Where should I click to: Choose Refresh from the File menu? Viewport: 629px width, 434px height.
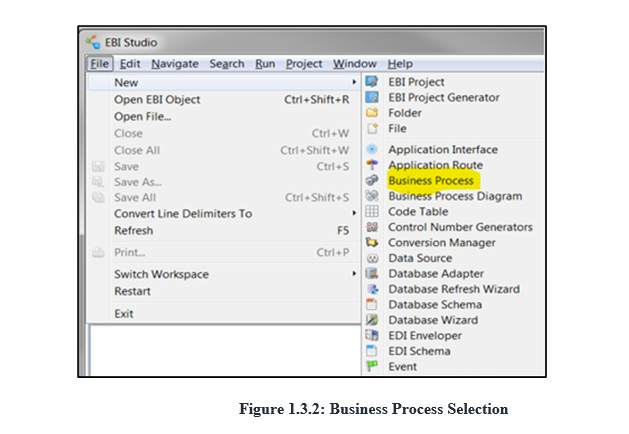click(x=224, y=231)
